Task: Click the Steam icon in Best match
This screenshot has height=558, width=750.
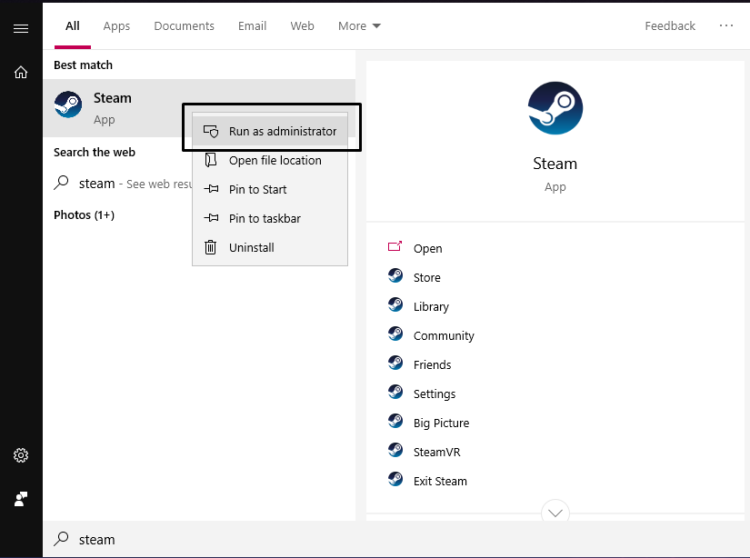Action: click(x=68, y=106)
